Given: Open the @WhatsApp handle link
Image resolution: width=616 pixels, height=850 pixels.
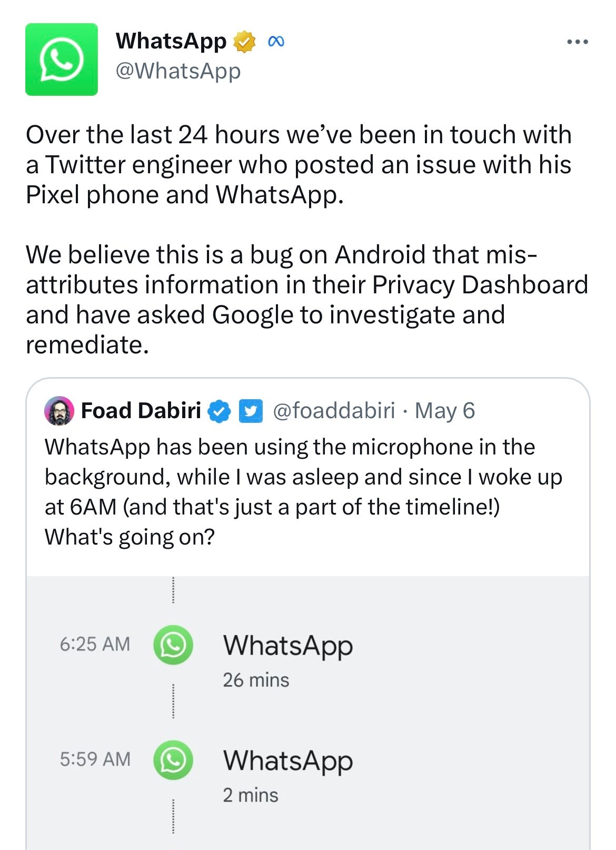Looking at the screenshot, I should [x=178, y=71].
